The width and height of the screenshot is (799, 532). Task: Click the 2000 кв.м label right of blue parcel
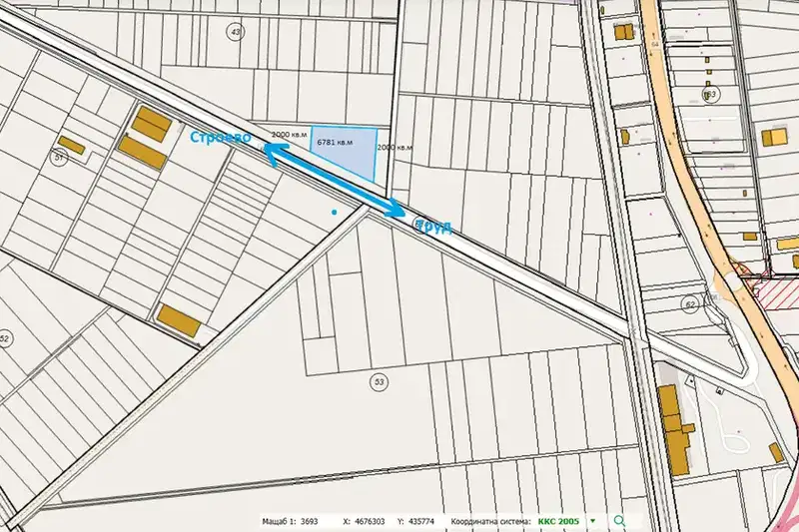(x=395, y=147)
